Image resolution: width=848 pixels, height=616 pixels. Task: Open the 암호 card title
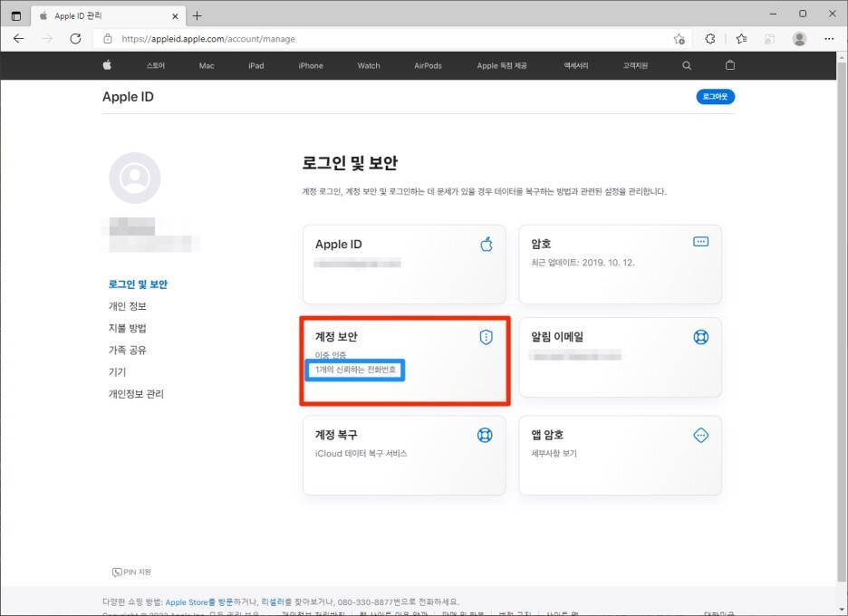click(541, 244)
